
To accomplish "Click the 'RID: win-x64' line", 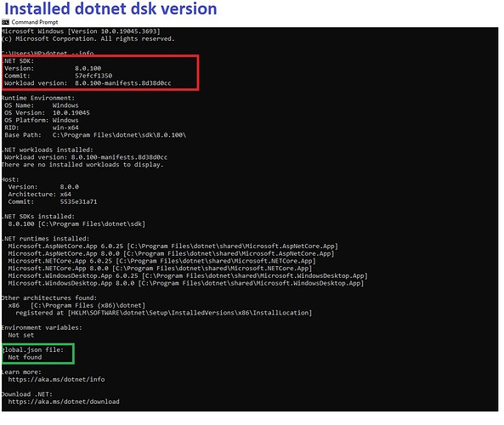I will 42,127.
